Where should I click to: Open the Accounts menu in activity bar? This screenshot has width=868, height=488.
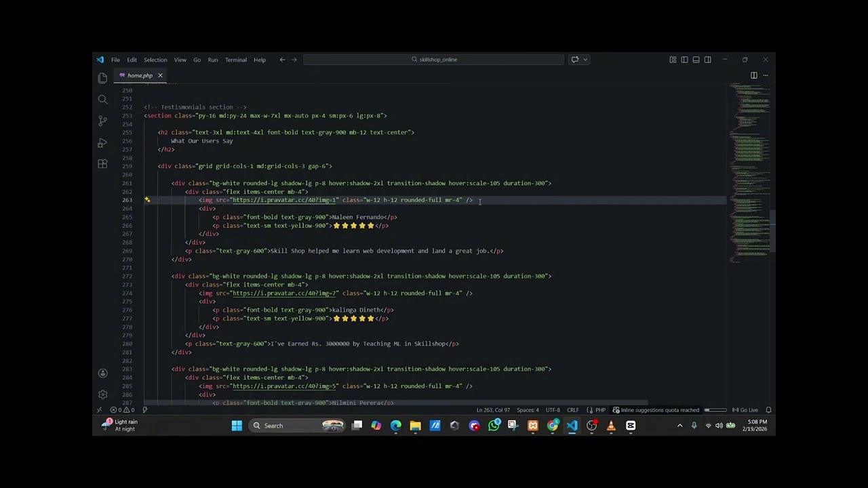coord(102,373)
